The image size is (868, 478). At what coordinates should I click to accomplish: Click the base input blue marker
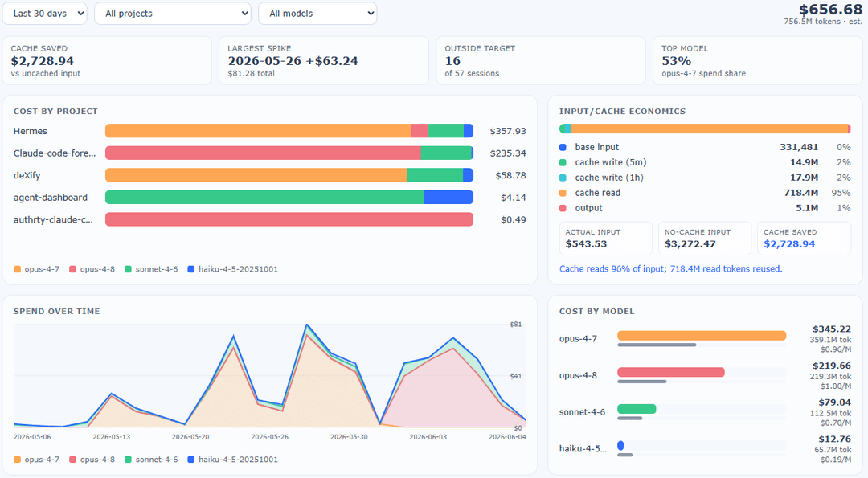click(x=563, y=147)
